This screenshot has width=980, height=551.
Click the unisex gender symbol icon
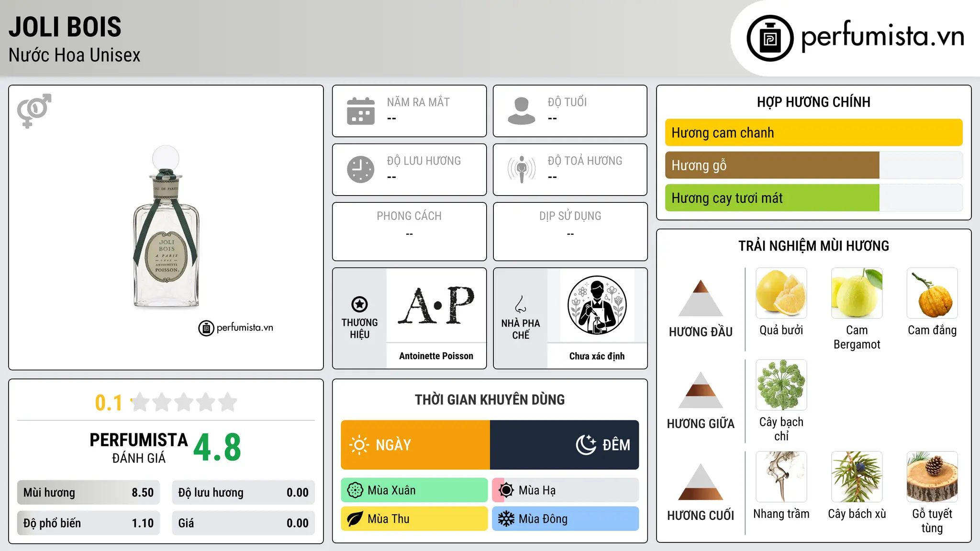pyautogui.click(x=34, y=110)
